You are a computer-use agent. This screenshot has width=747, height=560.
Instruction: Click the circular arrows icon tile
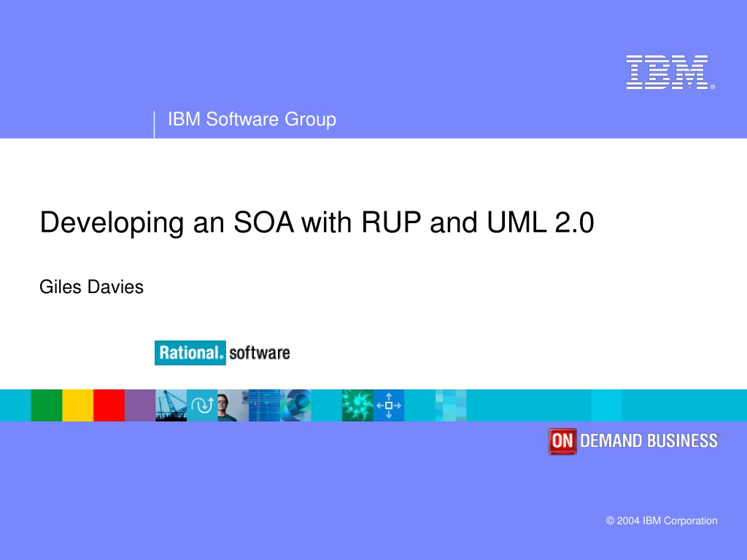(202, 405)
